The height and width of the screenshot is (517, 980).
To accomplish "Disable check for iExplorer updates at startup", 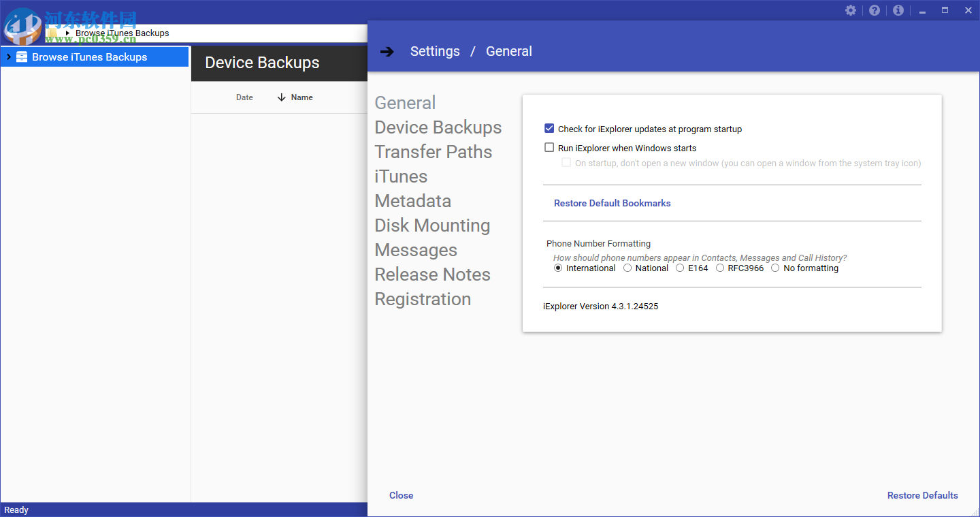I will [549, 129].
